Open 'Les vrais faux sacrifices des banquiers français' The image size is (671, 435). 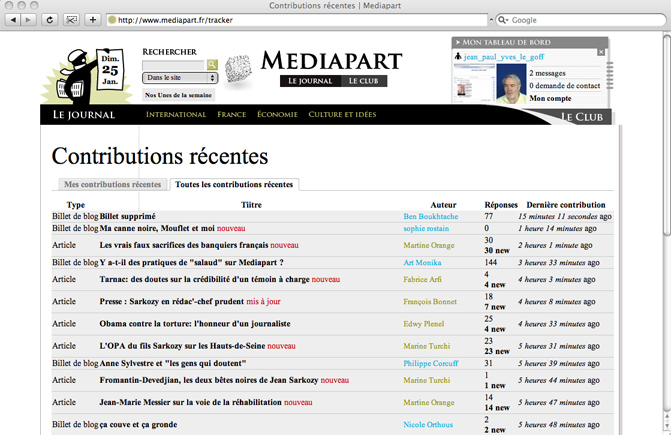pyautogui.click(x=184, y=245)
